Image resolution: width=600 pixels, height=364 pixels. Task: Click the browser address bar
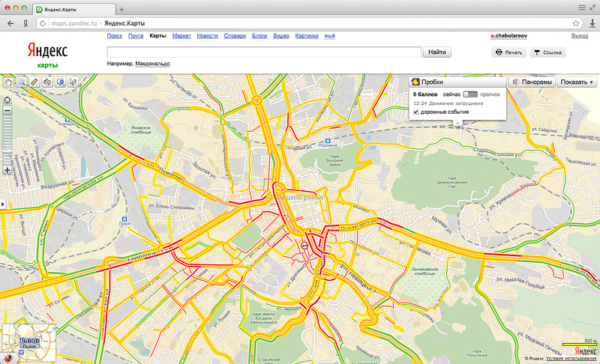coord(310,23)
